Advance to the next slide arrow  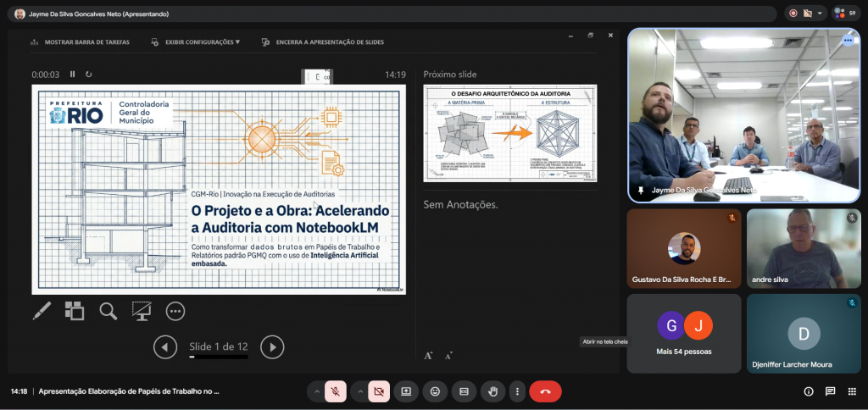[271, 346]
